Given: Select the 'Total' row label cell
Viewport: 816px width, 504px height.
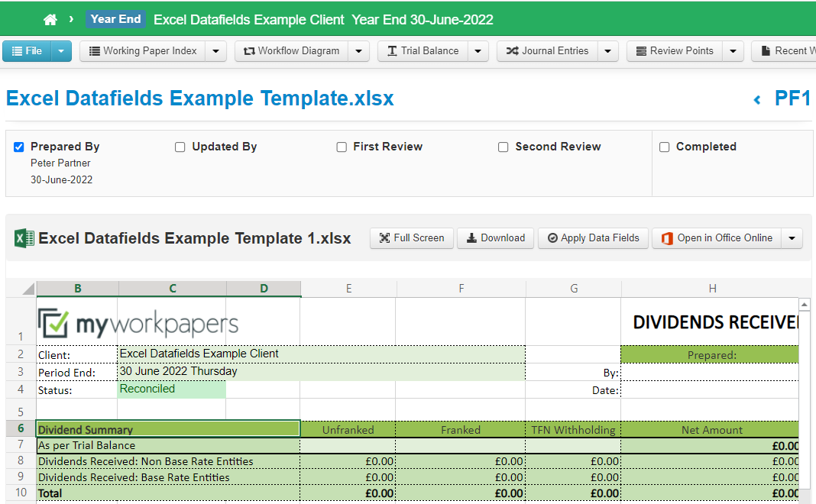Looking at the screenshot, I should pyautogui.click(x=168, y=493).
